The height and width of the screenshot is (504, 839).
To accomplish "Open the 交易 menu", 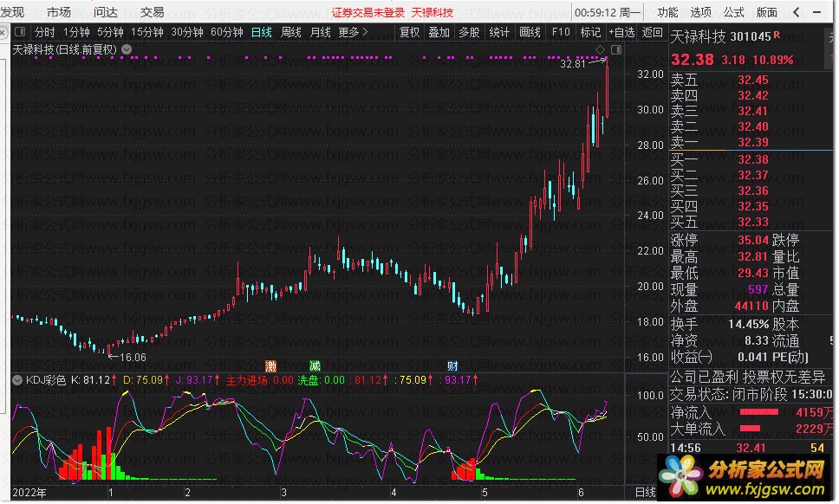I will click(x=152, y=12).
